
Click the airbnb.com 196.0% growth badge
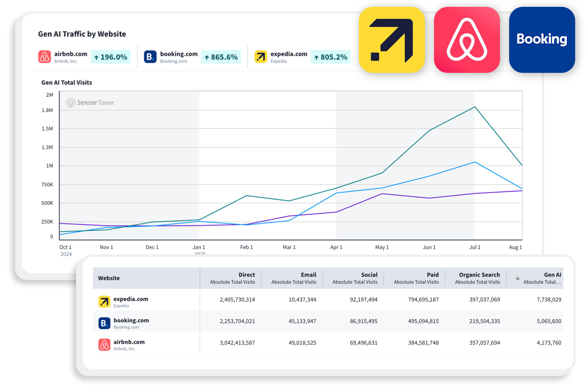coord(111,57)
